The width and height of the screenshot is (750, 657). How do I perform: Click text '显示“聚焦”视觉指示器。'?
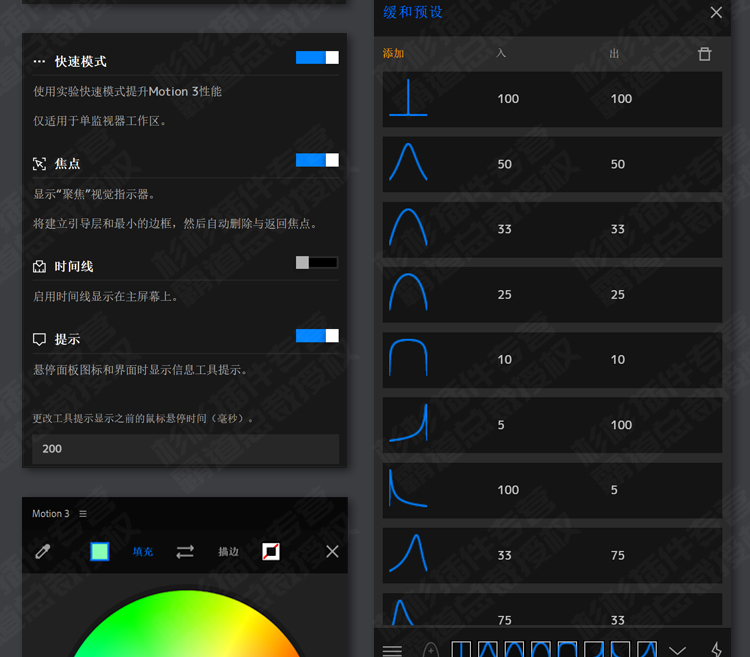coord(95,194)
